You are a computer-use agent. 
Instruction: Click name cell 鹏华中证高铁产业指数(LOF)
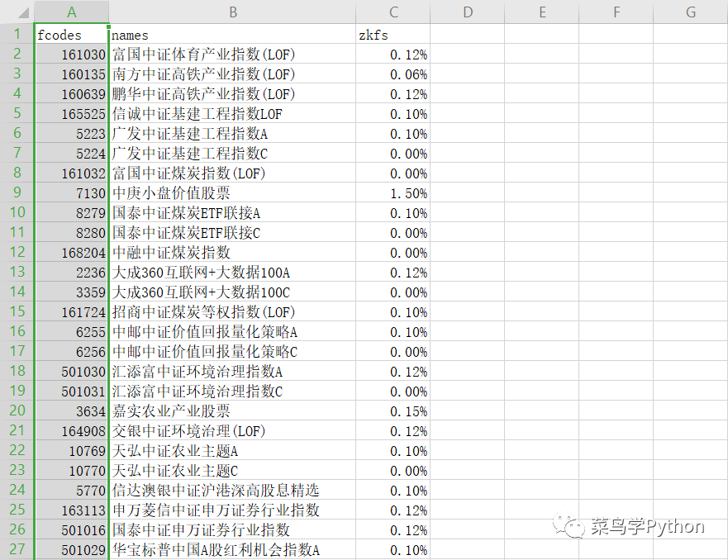232,93
